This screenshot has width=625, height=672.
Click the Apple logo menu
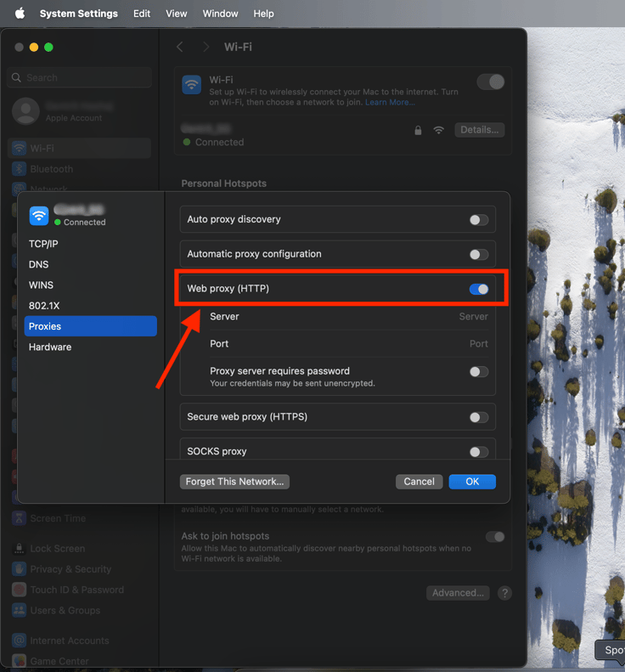(x=20, y=14)
